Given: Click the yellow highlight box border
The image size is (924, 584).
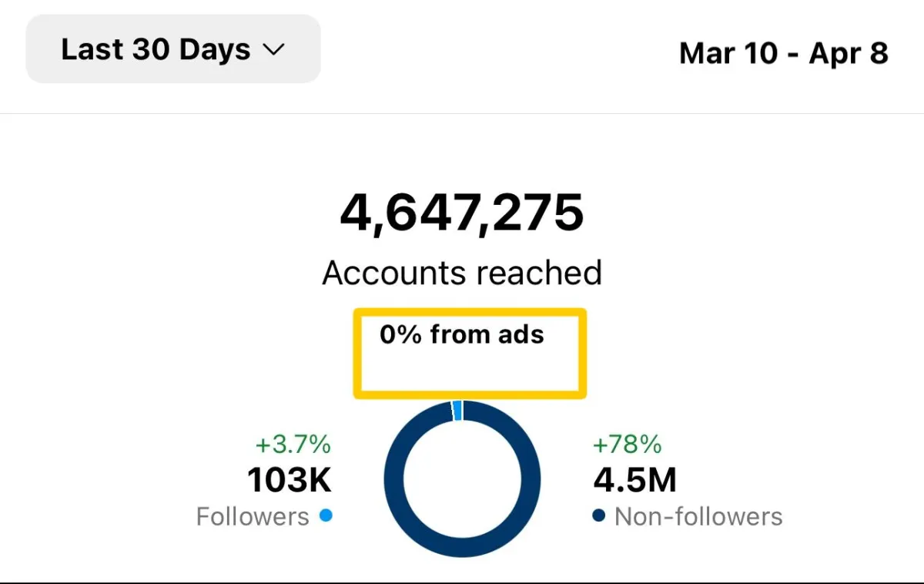Looking at the screenshot, I should click(x=470, y=312).
